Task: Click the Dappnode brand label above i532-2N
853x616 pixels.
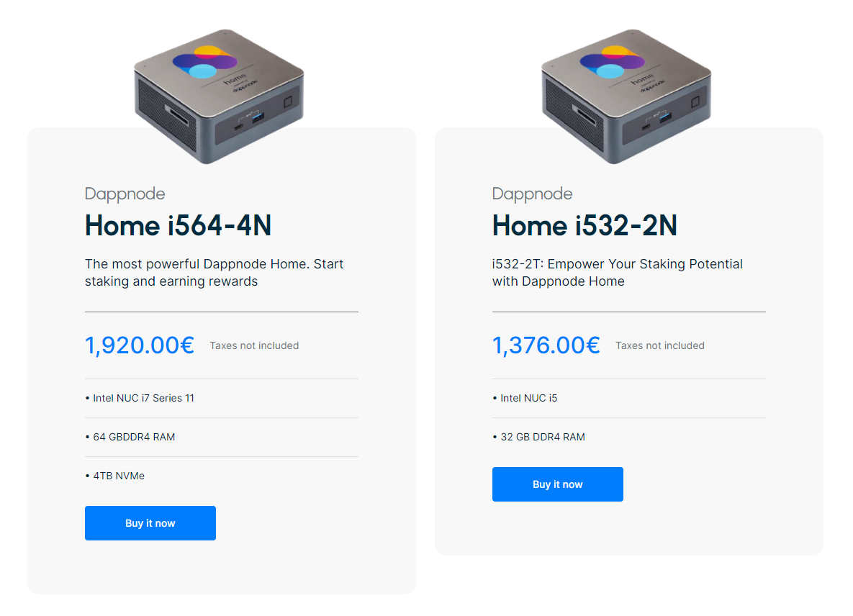Action: [x=532, y=194]
